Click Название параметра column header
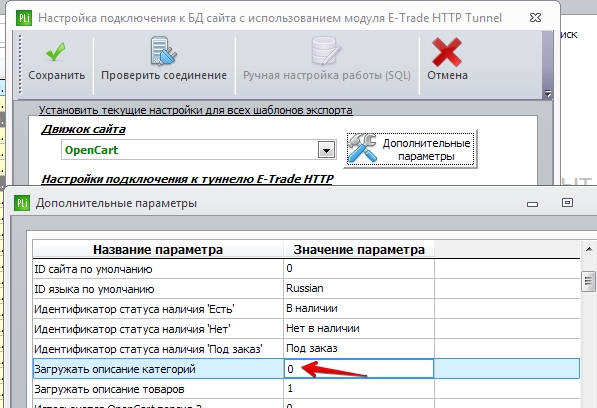Viewport: 597px width, 408px height. pos(158,250)
